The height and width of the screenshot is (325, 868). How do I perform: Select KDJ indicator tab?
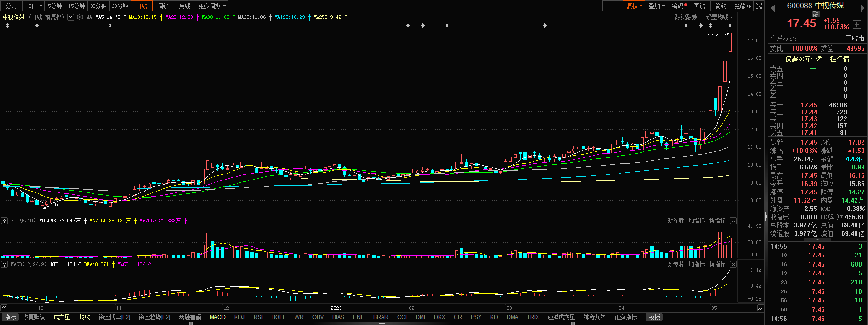[x=239, y=317]
